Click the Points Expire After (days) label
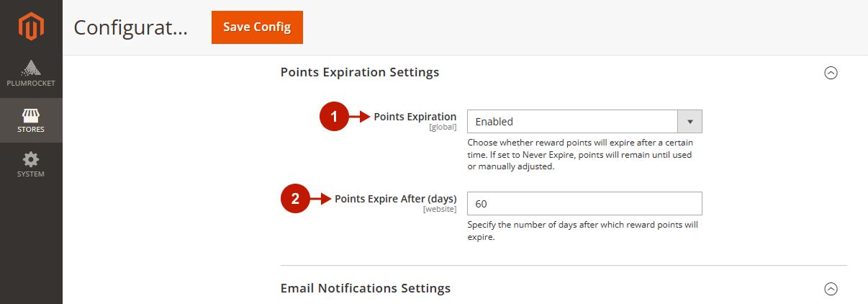Image resolution: width=868 pixels, height=304 pixels. [395, 199]
